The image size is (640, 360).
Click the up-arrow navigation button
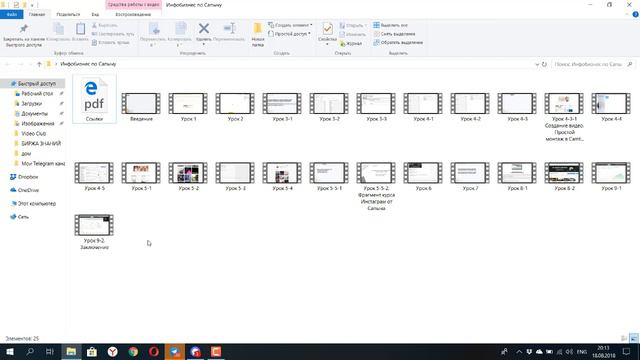pos(39,64)
